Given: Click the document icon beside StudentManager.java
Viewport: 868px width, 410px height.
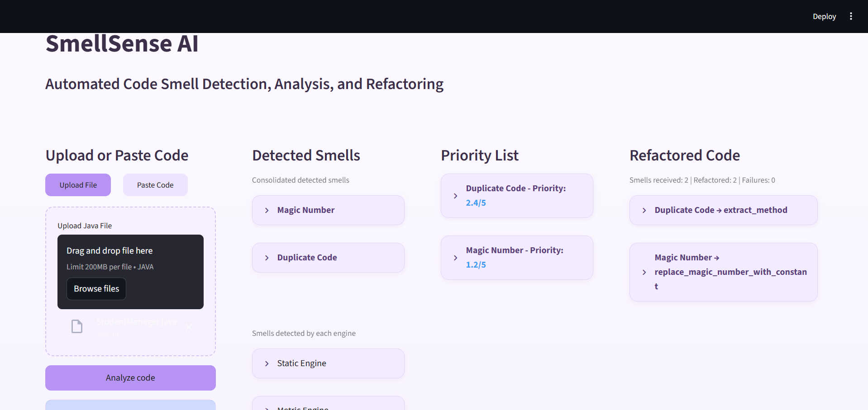Looking at the screenshot, I should pos(77,326).
